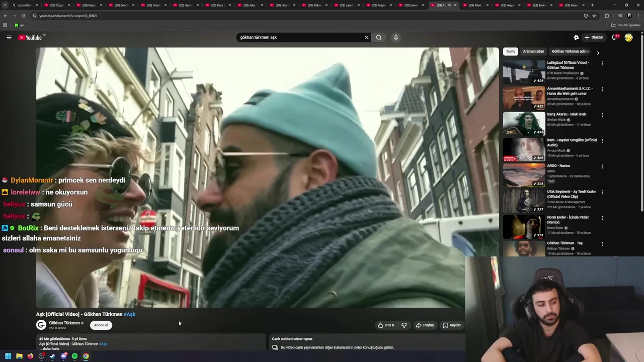
Task: Open Gökhan Türkmen channel avatar
Action: pos(41,325)
